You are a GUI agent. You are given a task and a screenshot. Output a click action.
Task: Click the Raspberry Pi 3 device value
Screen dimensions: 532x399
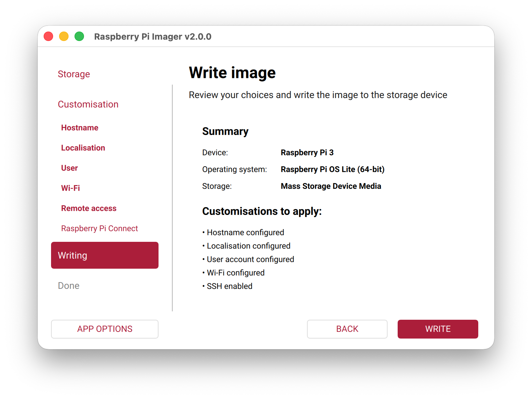coord(307,152)
